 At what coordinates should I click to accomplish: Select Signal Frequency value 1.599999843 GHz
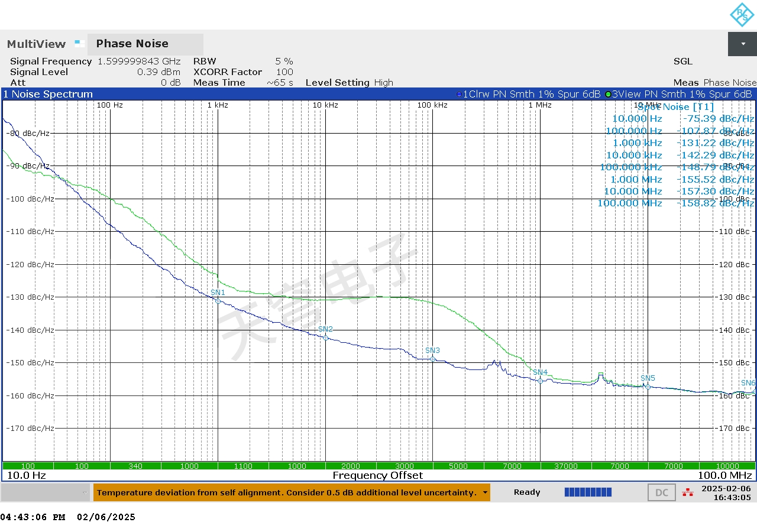click(139, 61)
